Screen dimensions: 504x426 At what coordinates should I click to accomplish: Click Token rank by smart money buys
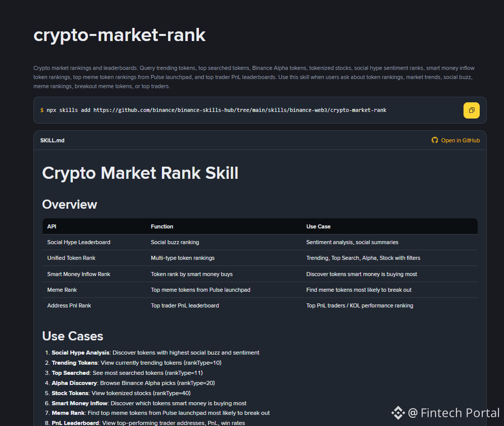[192, 274]
